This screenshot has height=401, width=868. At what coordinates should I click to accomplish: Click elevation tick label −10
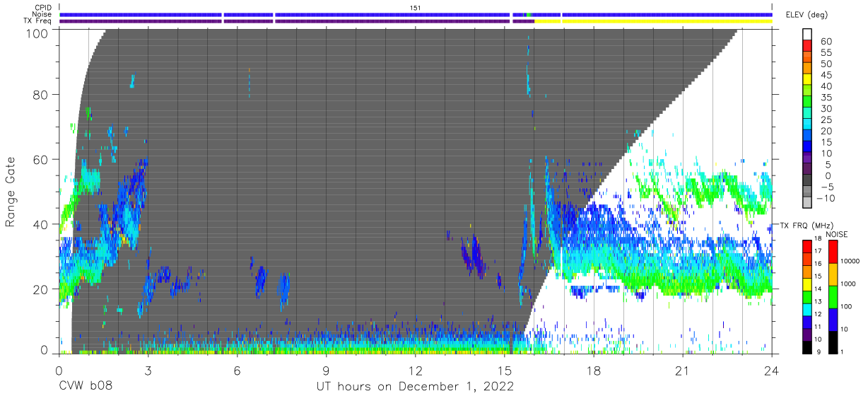point(826,198)
